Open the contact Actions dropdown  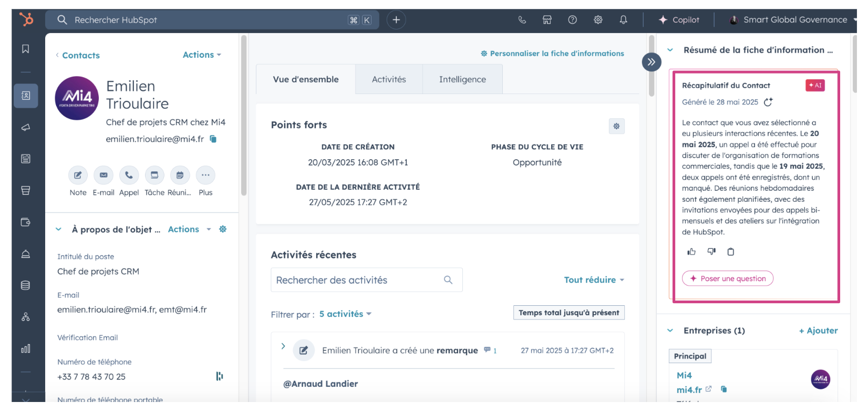[202, 55]
